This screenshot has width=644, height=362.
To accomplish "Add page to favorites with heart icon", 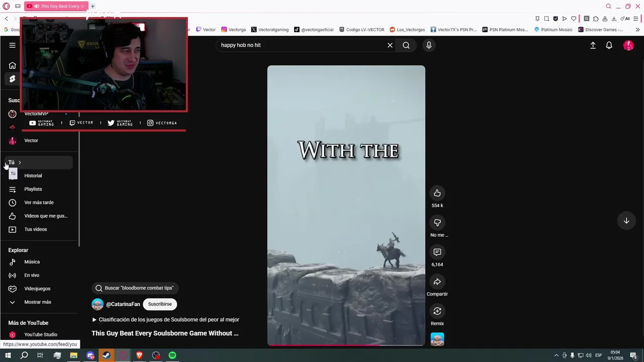I will tap(574, 19).
